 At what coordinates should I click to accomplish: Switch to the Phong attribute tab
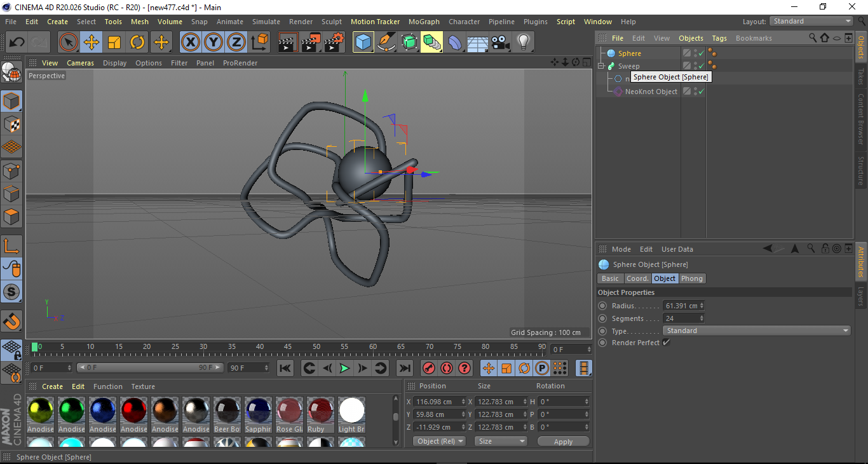[692, 278]
